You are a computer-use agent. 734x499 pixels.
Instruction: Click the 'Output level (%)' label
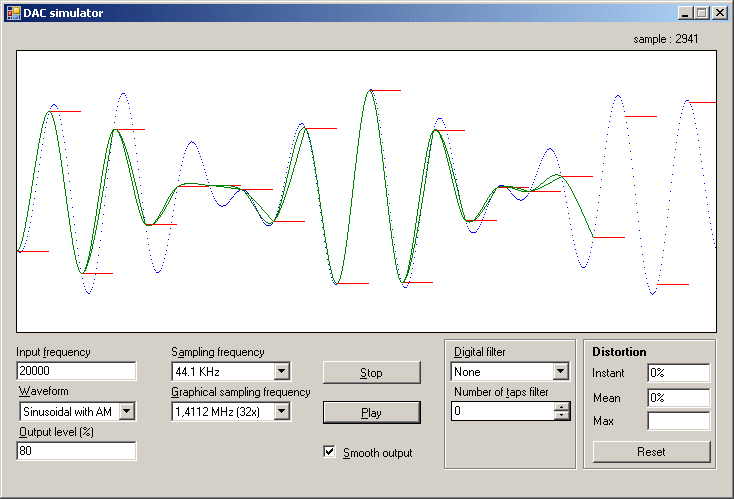pos(56,432)
